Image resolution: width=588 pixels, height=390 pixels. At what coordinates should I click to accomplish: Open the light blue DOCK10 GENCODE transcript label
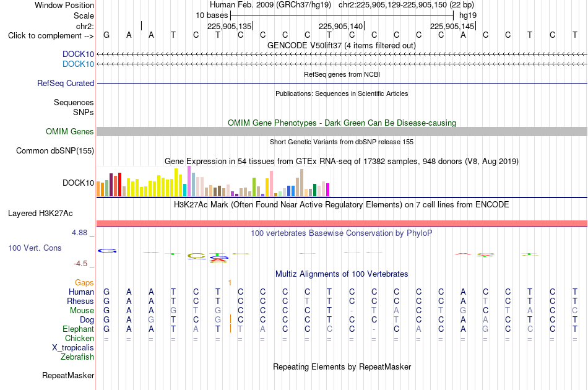78,64
